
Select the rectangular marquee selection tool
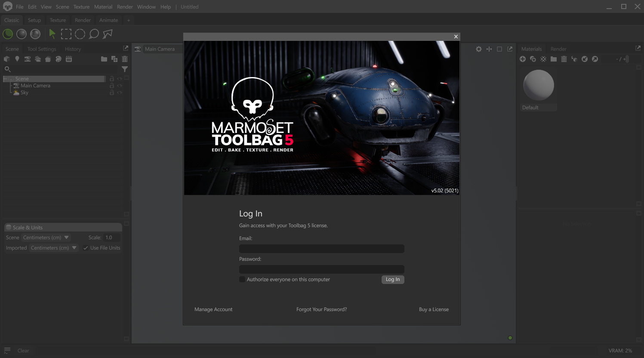[x=66, y=34]
